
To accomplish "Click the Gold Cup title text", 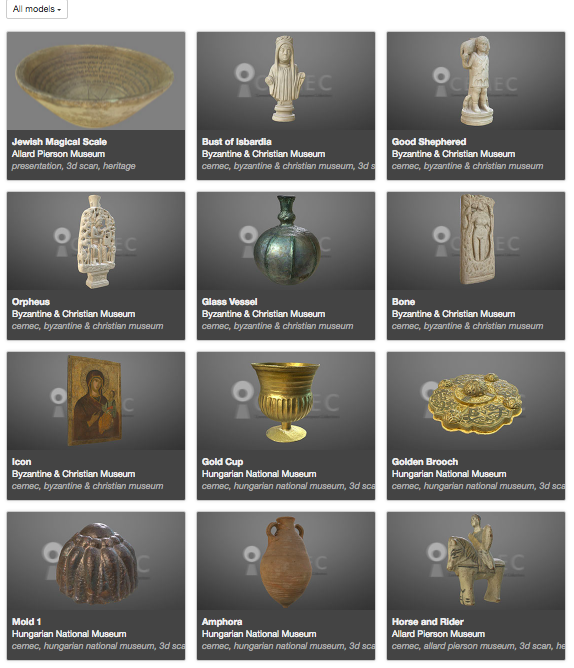I will (x=222, y=462).
